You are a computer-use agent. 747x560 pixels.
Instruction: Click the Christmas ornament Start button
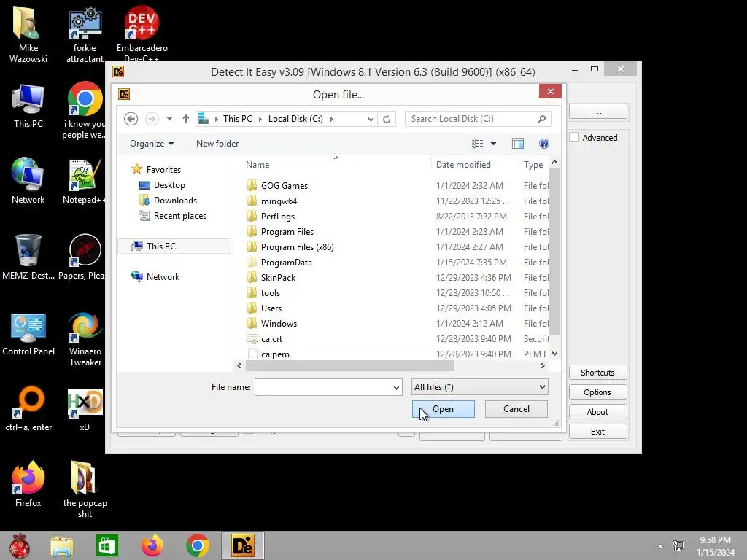point(20,545)
